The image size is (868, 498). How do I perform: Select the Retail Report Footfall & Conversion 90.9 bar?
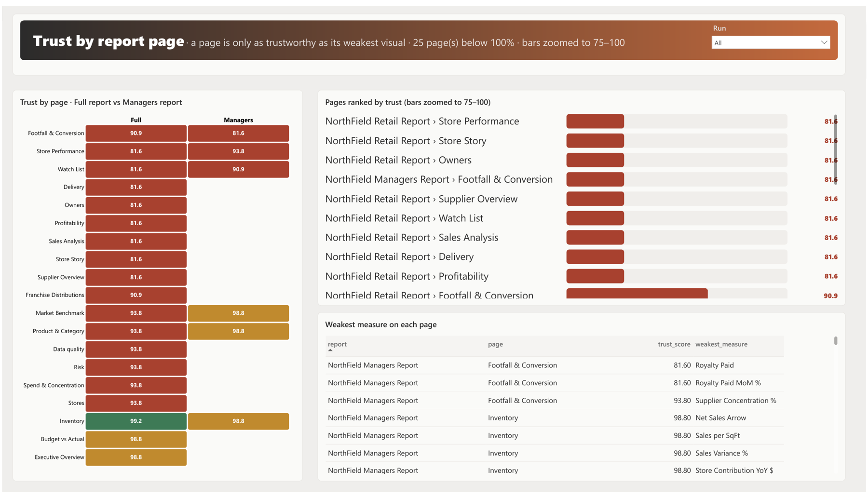637,294
